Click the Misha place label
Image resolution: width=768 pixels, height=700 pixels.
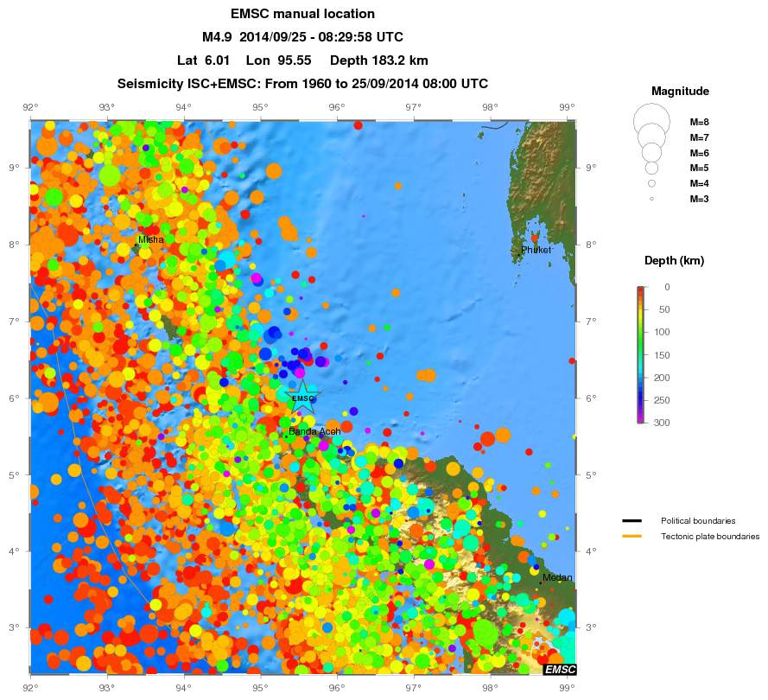coord(151,239)
